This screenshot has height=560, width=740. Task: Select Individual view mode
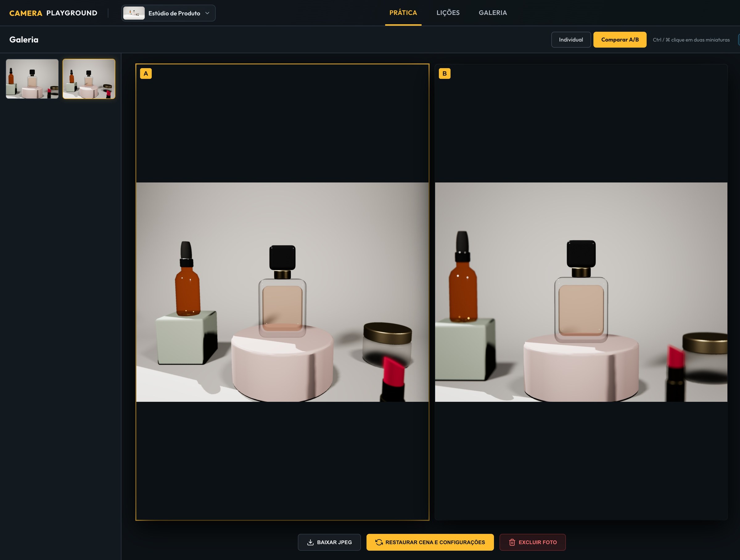click(571, 39)
